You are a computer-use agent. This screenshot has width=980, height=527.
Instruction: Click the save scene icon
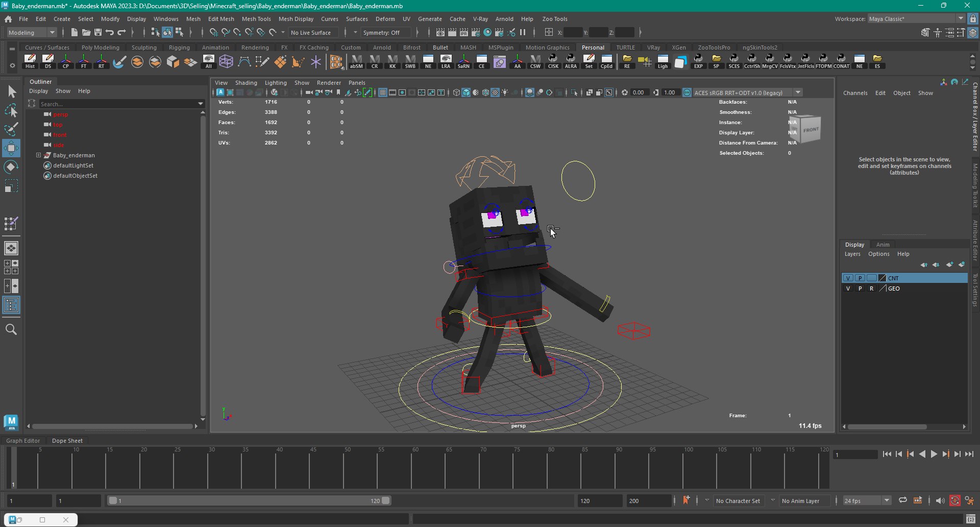point(98,32)
